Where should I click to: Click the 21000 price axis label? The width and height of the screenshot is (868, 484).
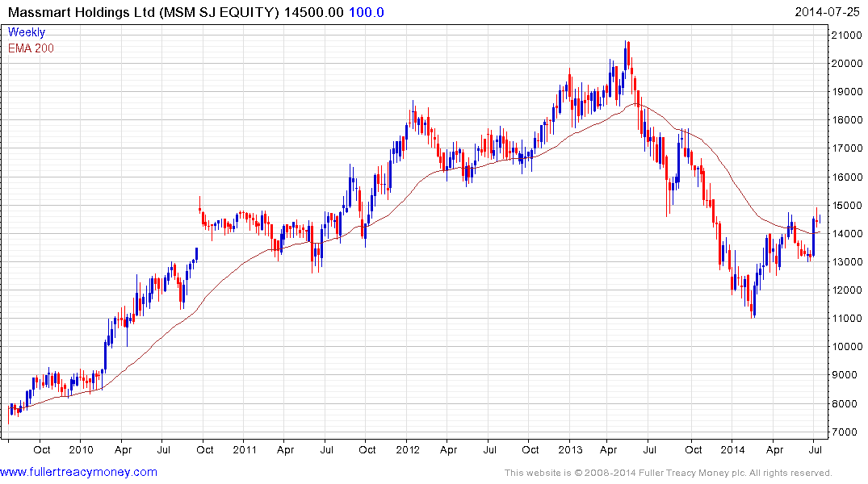pyautogui.click(x=846, y=35)
